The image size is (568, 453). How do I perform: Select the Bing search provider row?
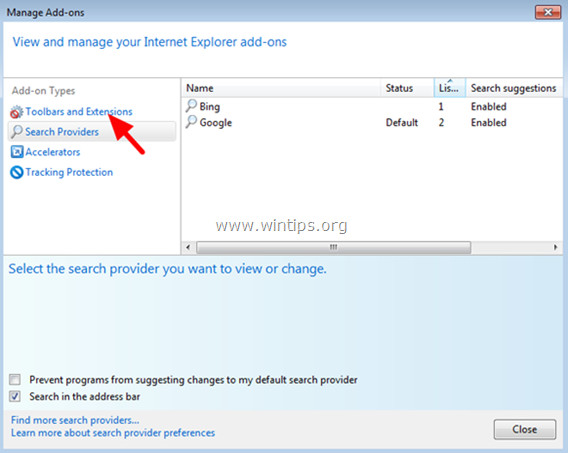tap(372, 106)
